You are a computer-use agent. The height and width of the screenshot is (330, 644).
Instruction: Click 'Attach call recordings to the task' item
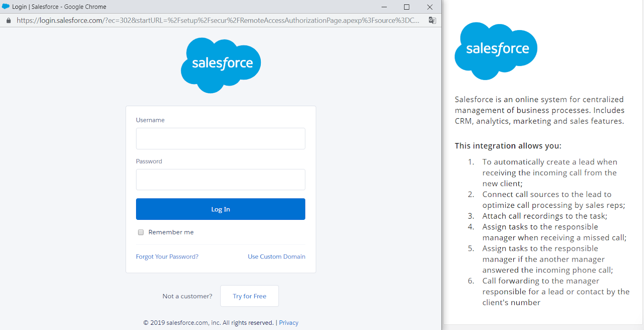pyautogui.click(x=545, y=216)
